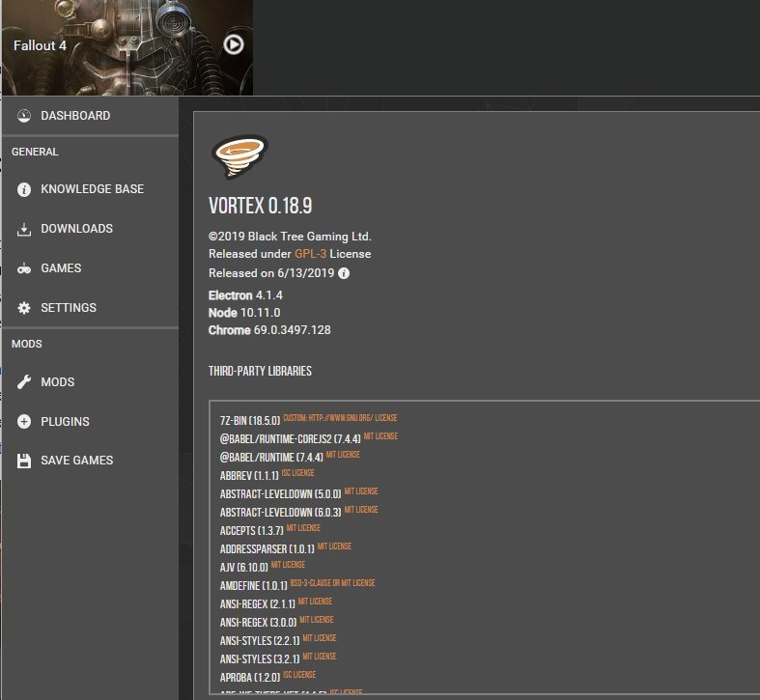Open the Knowledge Base section
This screenshot has height=700, width=760.
point(90,189)
